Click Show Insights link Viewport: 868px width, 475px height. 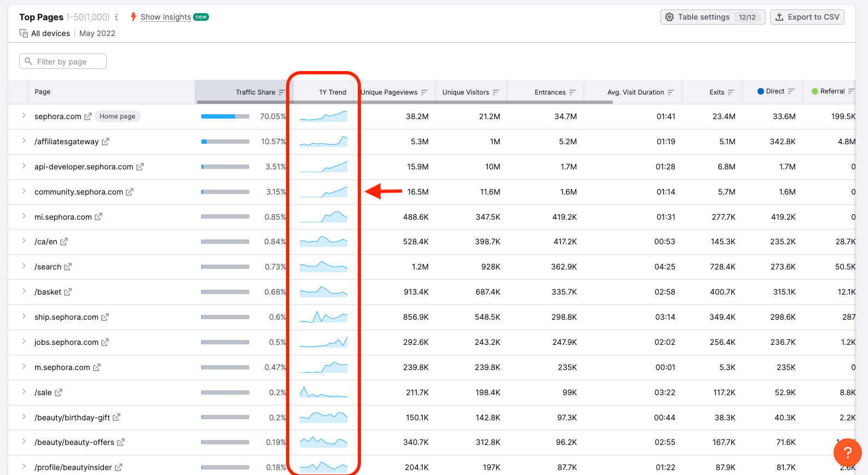[166, 17]
